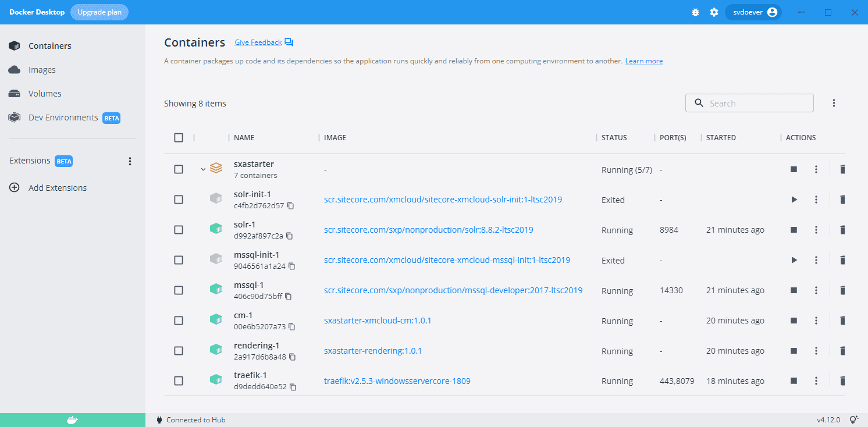The height and width of the screenshot is (427, 868).
Task: Delete the cm-1 container
Action: point(842,321)
